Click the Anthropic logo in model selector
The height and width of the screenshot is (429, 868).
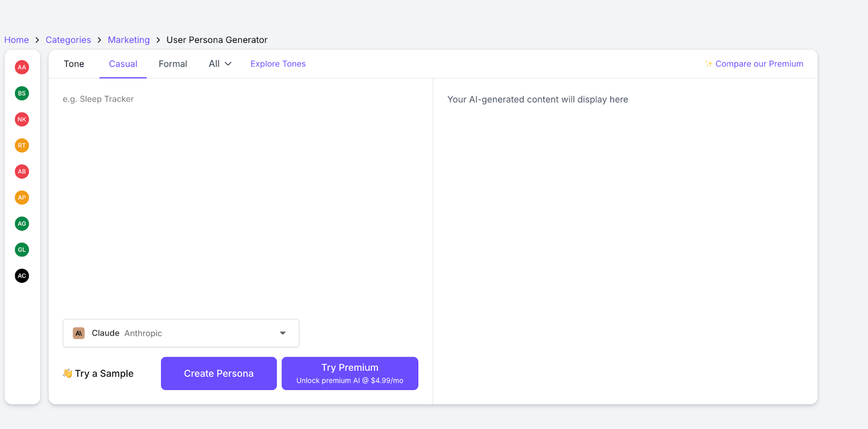point(79,333)
